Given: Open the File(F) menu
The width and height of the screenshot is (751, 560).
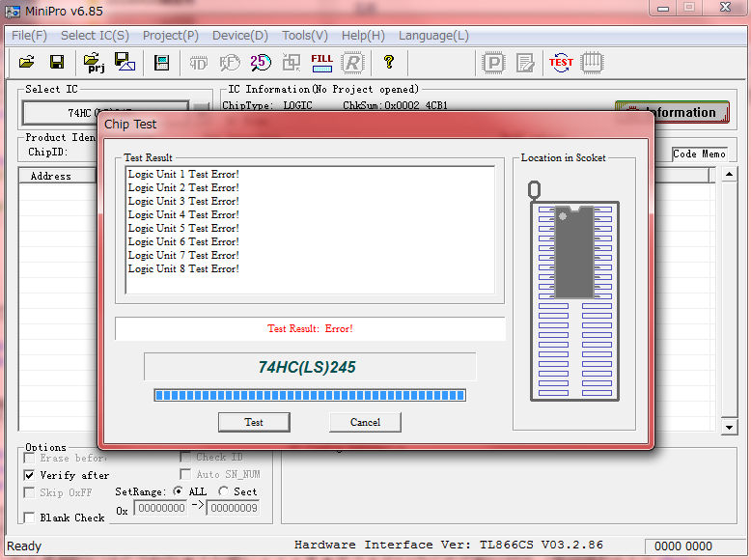Looking at the screenshot, I should tap(29, 36).
